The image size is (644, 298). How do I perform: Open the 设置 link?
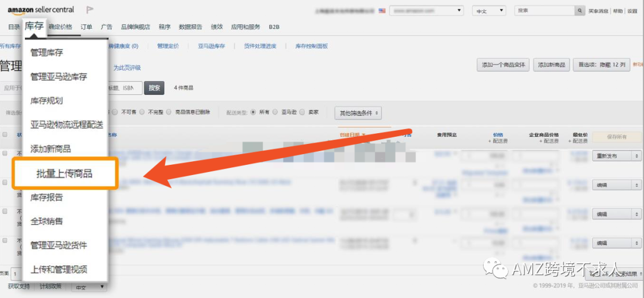click(632, 11)
